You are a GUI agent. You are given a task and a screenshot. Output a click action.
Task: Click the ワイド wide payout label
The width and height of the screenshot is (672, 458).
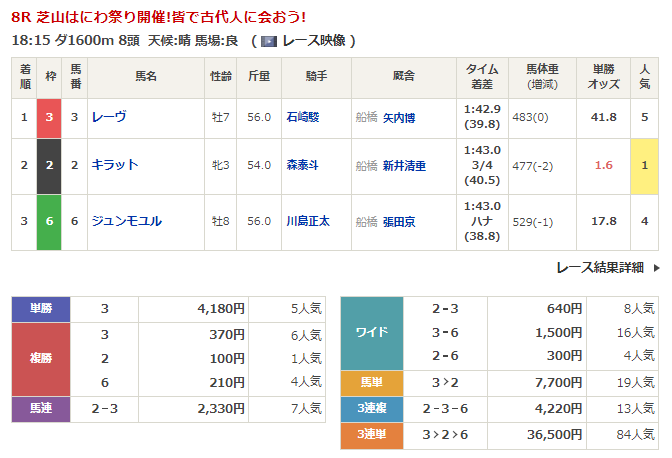pyautogui.click(x=371, y=332)
